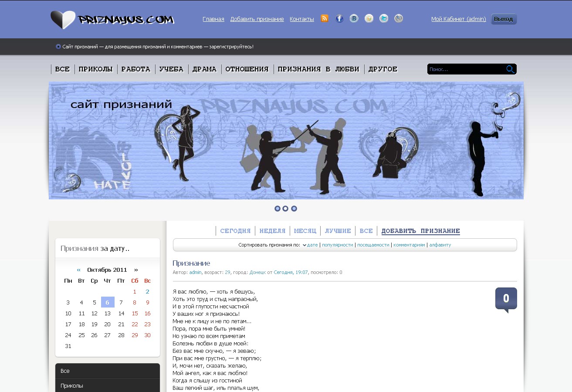Select the third banner slide dot
Screen dimensions: 572x392
[294, 209]
